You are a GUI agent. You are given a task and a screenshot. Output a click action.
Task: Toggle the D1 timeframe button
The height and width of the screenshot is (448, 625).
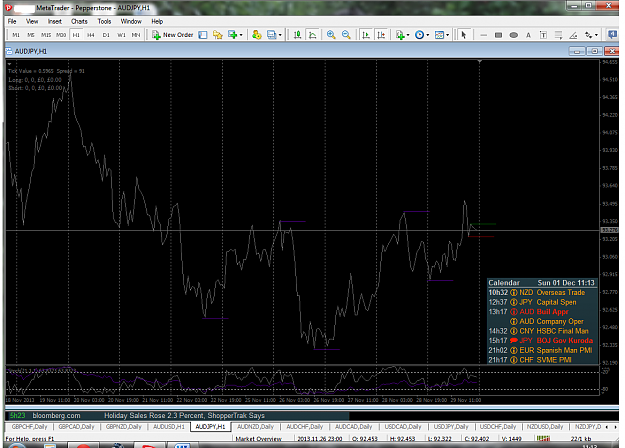pos(106,35)
